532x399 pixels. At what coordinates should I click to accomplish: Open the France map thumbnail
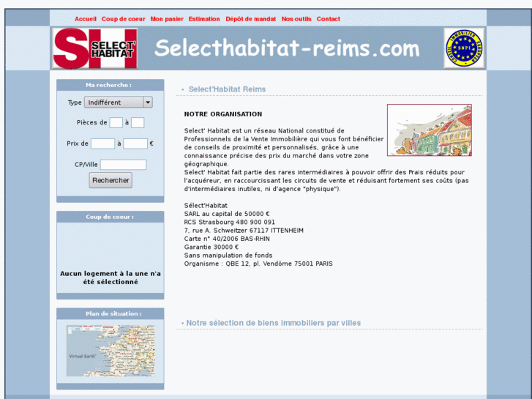tap(110, 351)
